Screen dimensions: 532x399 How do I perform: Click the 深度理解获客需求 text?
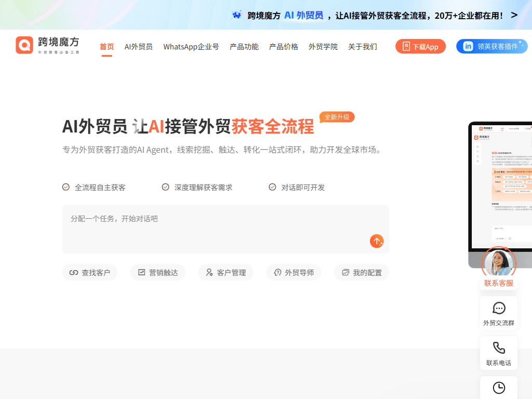pyautogui.click(x=203, y=188)
